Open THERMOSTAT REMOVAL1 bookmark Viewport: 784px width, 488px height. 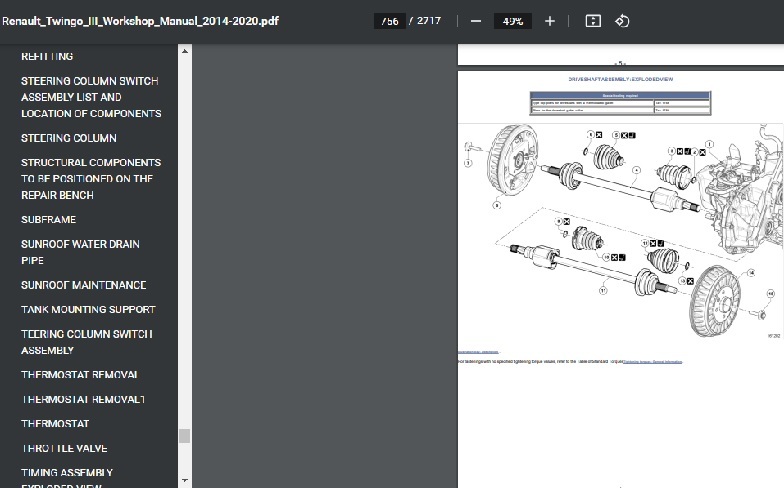pos(82,399)
